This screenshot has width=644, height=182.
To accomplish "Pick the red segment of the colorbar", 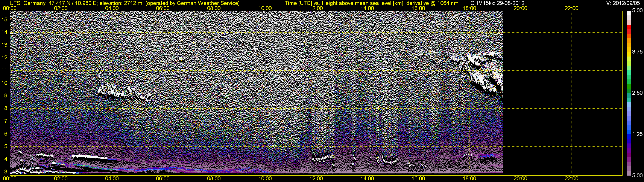I will pos(629,27).
